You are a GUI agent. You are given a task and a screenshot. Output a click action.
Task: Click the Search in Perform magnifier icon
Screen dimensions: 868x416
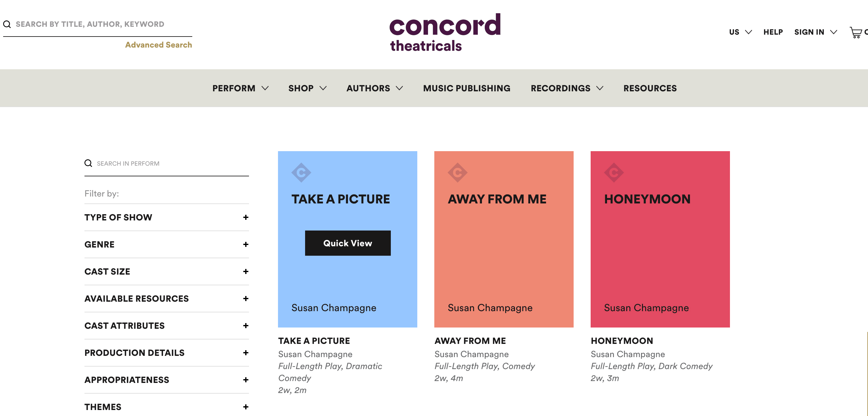[88, 163]
